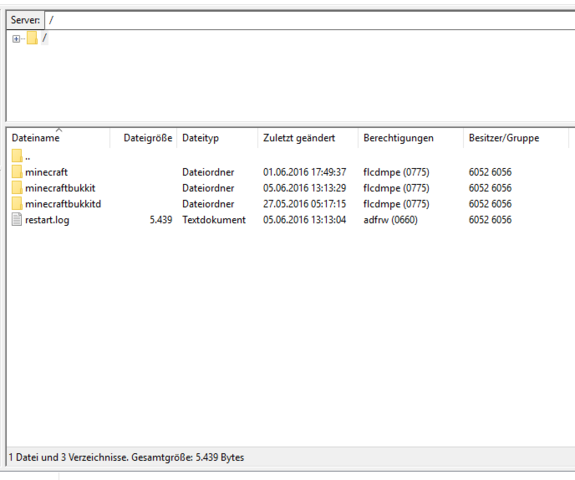Click flcdmpe (0775) in minecraftbukkitd row

(396, 204)
